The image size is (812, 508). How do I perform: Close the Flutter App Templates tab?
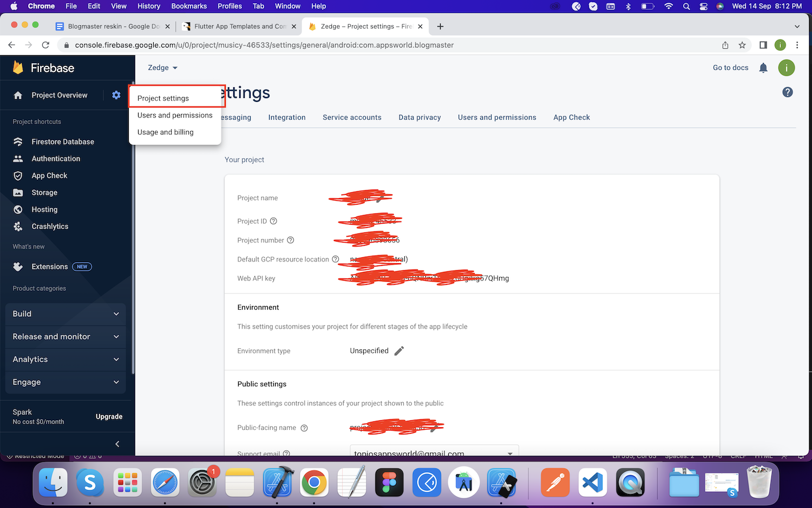[294, 26]
